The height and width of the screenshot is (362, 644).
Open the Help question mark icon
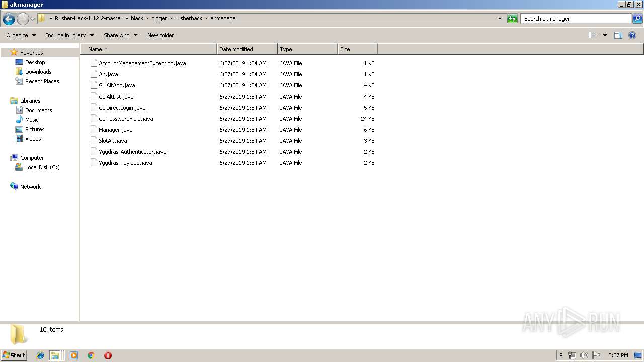pyautogui.click(x=632, y=35)
